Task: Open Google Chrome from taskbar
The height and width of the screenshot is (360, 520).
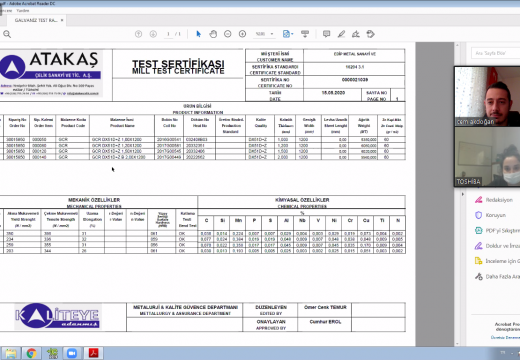Action: click(32, 353)
